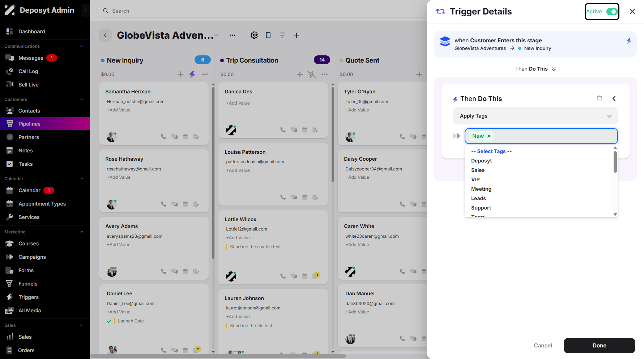Add Value on Rose Hathaway card
The width and height of the screenshot is (644, 359).
pyautogui.click(x=119, y=177)
